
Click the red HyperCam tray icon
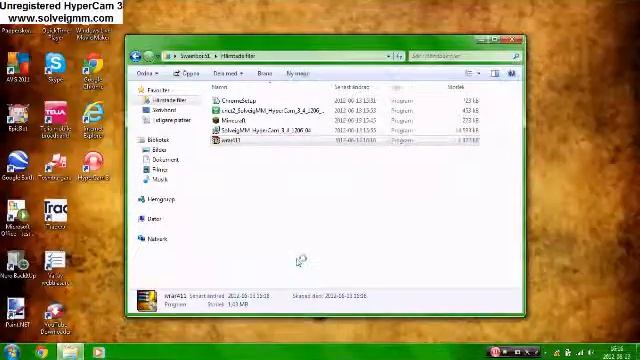coord(495,351)
